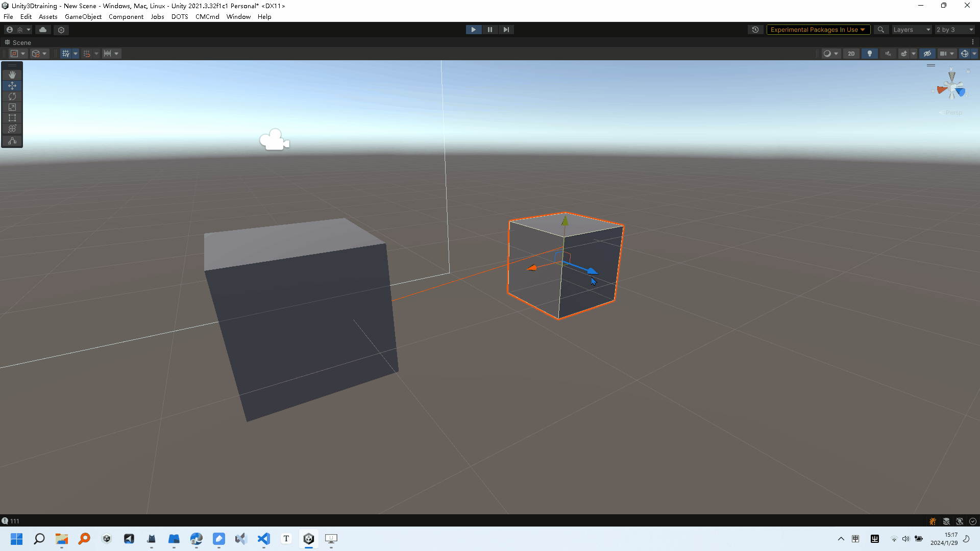Select the Scale tool
Image resolution: width=980 pixels, height=551 pixels.
click(12, 107)
